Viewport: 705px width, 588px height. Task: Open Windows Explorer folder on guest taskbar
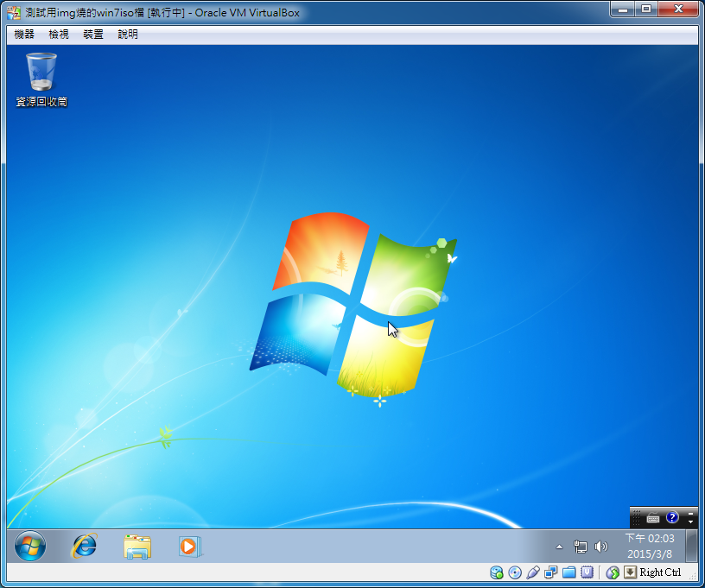[137, 547]
